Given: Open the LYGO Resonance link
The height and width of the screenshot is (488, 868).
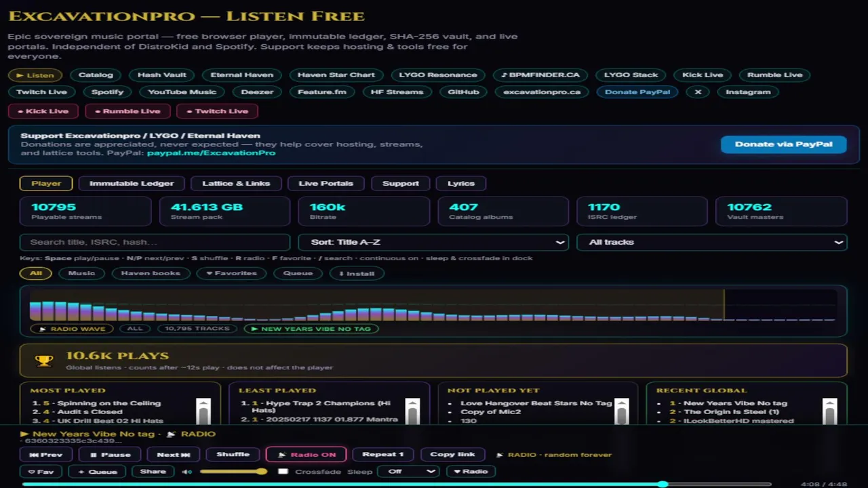Looking at the screenshot, I should tap(438, 75).
